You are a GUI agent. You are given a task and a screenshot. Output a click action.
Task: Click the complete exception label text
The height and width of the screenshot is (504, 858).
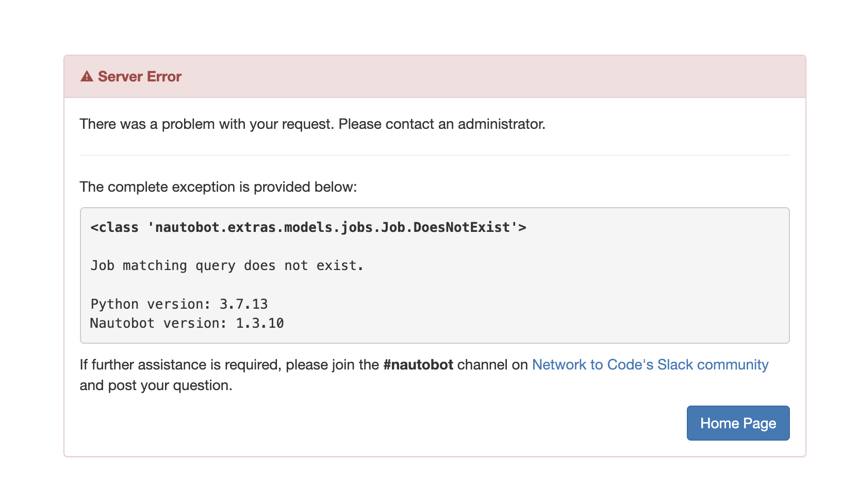point(218,187)
